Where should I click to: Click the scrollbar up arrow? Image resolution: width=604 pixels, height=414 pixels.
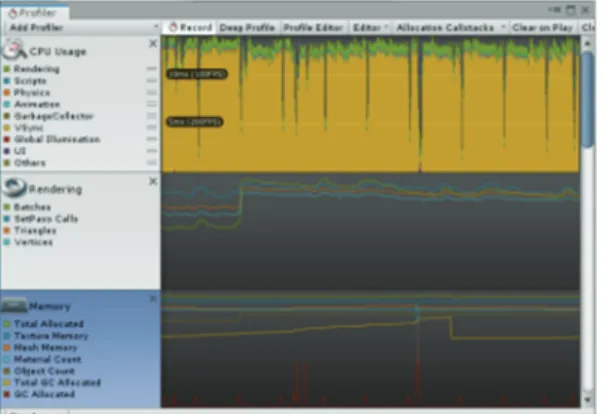[x=588, y=44]
